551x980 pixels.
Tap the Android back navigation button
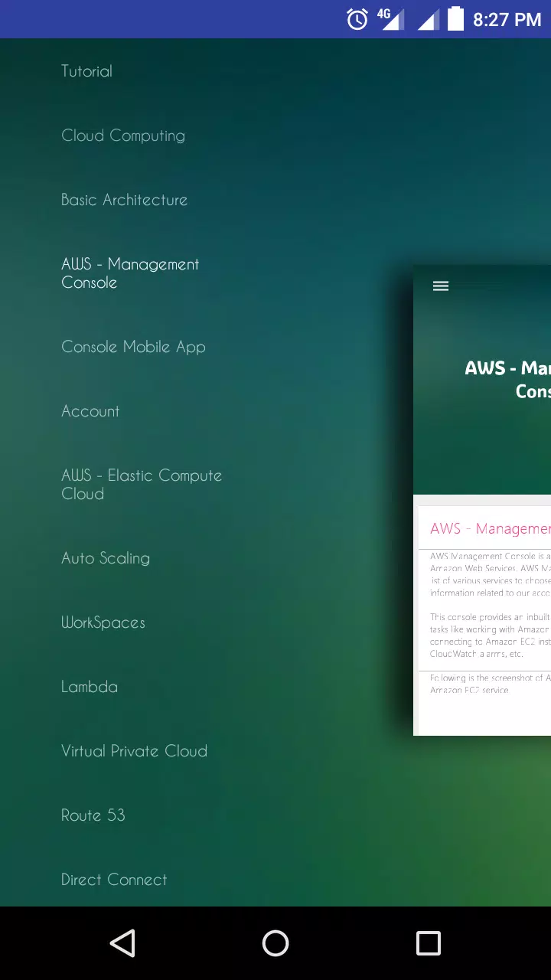[122, 943]
